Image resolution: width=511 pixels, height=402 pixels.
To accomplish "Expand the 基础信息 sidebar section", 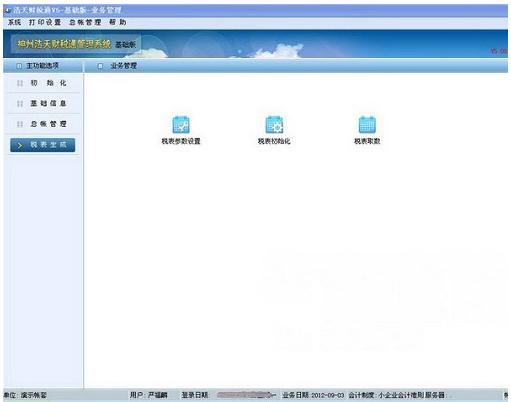I will tap(42, 103).
